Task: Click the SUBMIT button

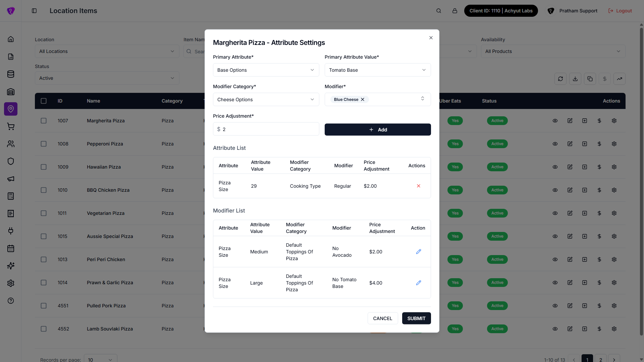Action: (416, 318)
